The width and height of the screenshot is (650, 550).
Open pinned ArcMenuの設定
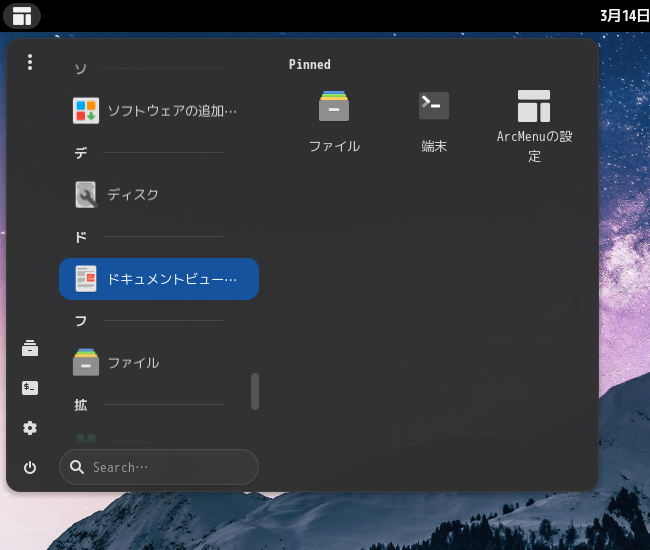(x=534, y=126)
